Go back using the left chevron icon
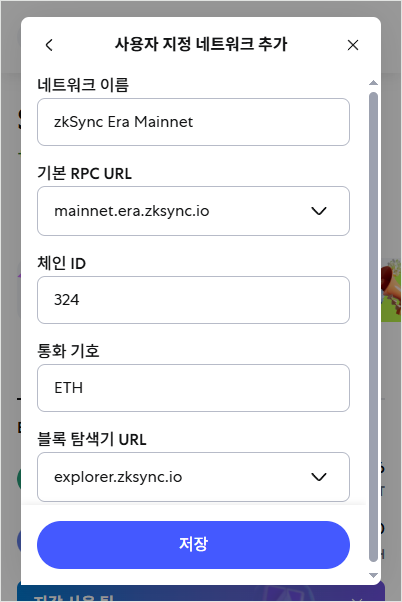The width and height of the screenshot is (402, 602). pyautogui.click(x=49, y=45)
